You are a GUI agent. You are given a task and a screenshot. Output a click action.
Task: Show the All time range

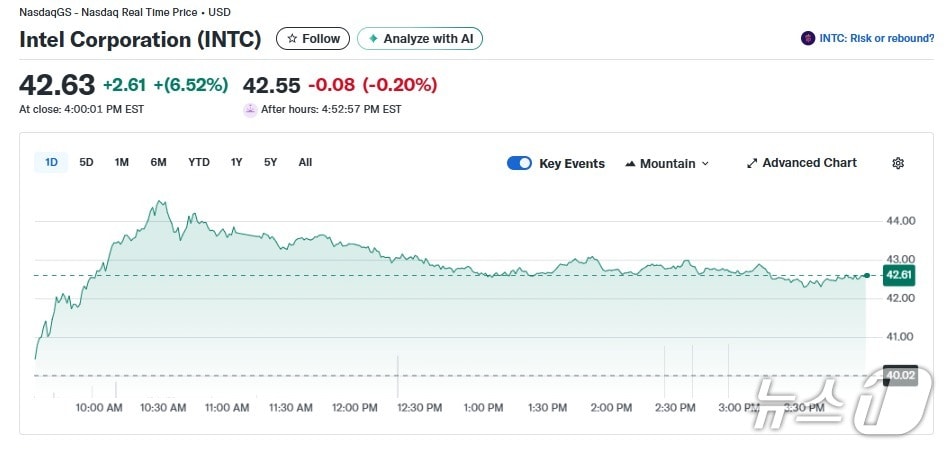(x=305, y=162)
